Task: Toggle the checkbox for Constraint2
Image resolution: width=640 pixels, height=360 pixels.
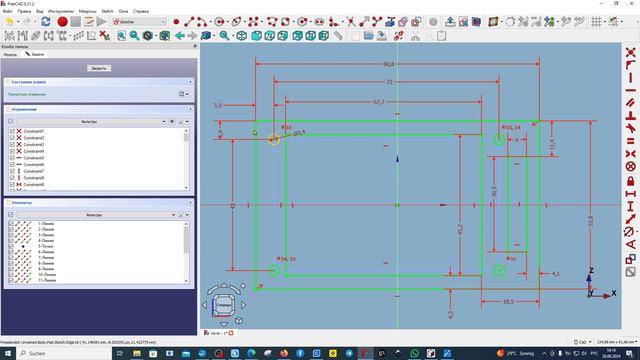Action: [12, 138]
